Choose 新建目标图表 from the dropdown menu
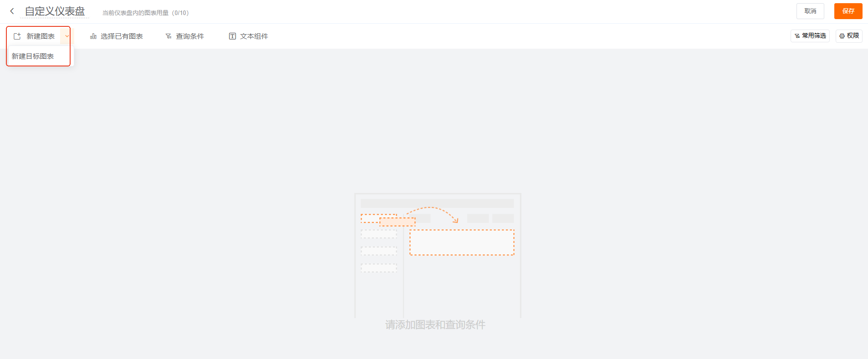 33,56
